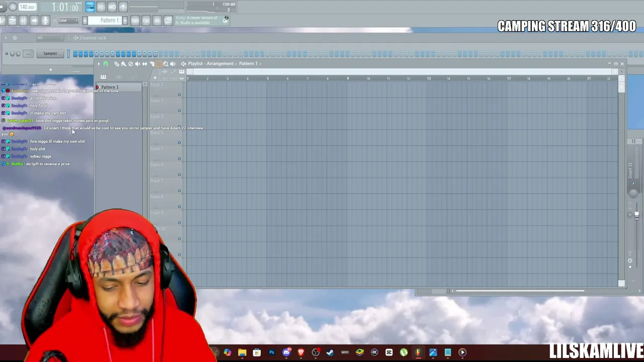This screenshot has height=362, width=644.
Task: Click the record button in transport
Action: [13, 7]
